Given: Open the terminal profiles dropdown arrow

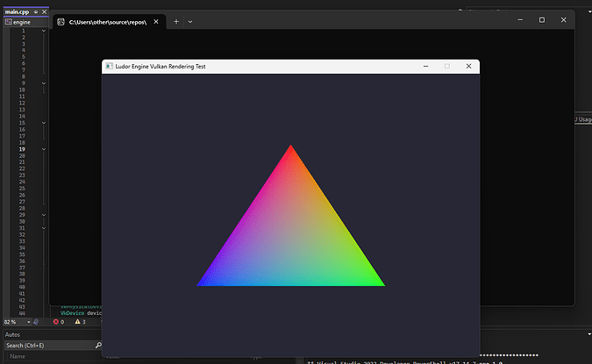Looking at the screenshot, I should click(190, 22).
